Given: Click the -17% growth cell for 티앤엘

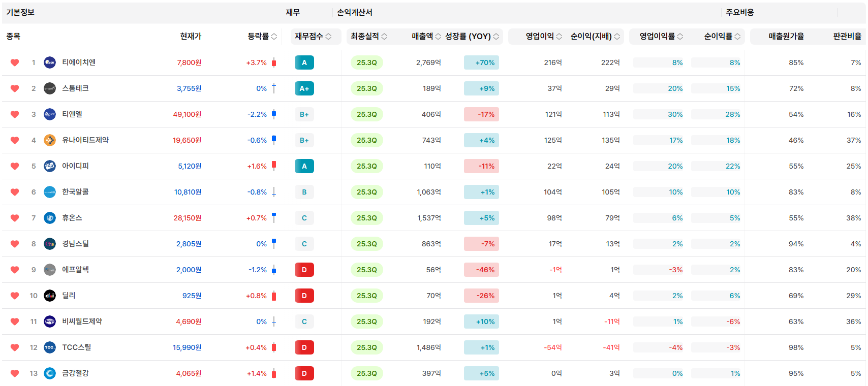Looking at the screenshot, I should coord(481,114).
